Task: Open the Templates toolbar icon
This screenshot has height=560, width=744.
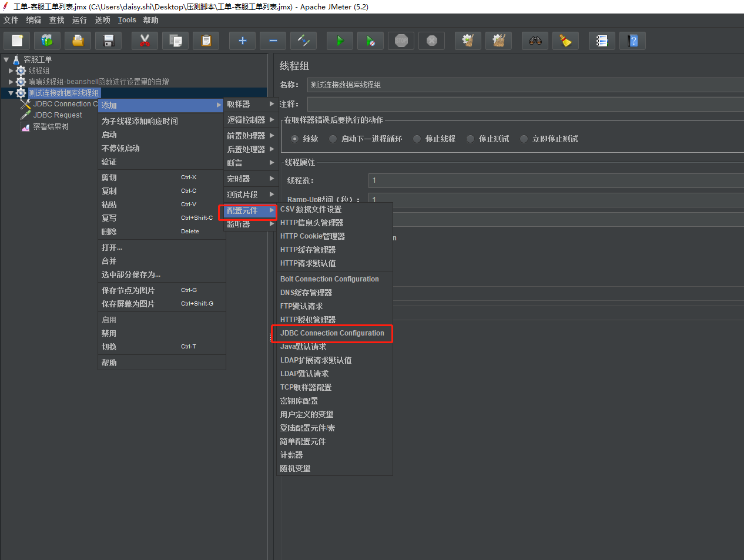Action: tap(48, 41)
